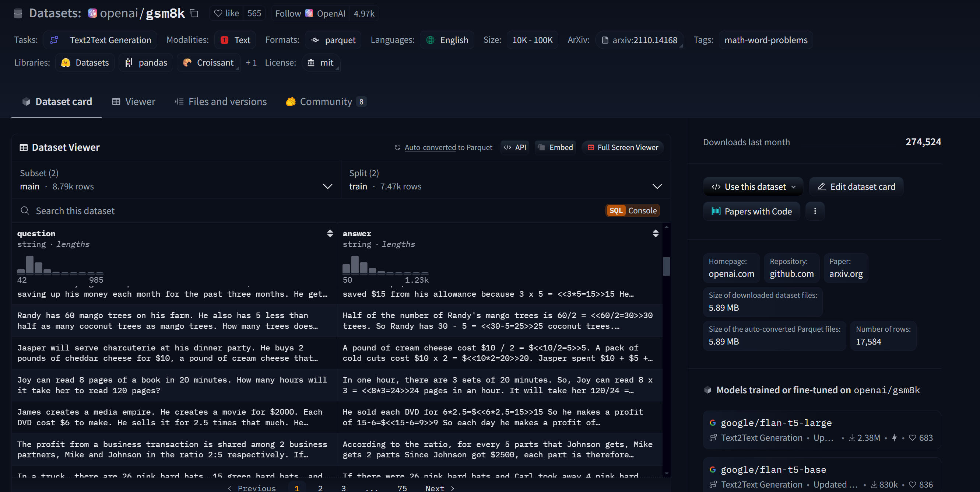Screen dimensions: 980x492
Task: Open the Use this dataset dropdown
Action: point(753,186)
